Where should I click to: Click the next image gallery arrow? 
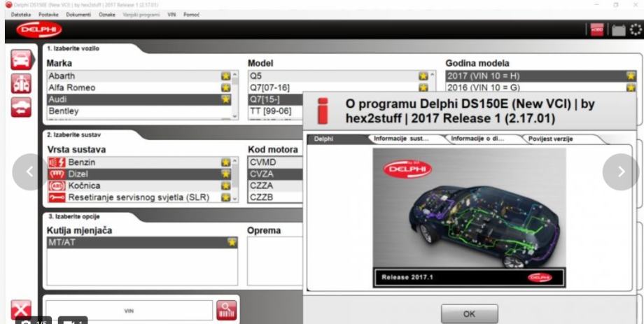[x=621, y=171]
